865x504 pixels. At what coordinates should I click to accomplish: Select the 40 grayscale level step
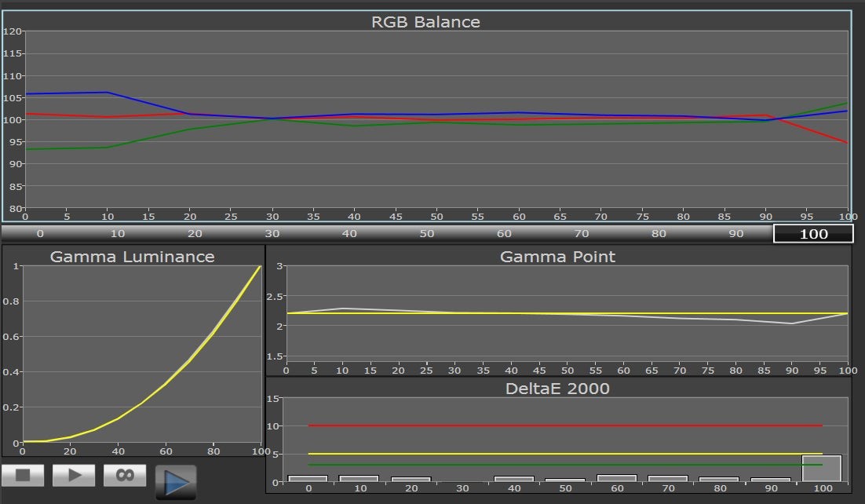(349, 234)
